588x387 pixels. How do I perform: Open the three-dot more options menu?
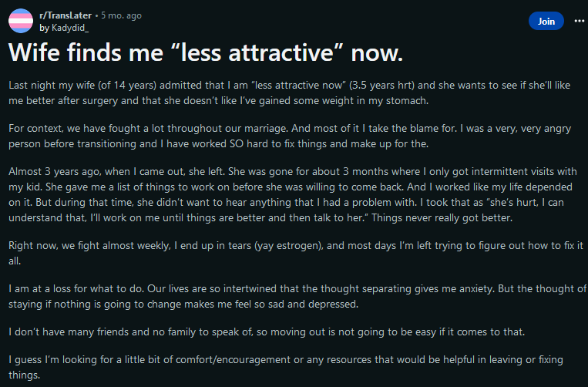[580, 21]
